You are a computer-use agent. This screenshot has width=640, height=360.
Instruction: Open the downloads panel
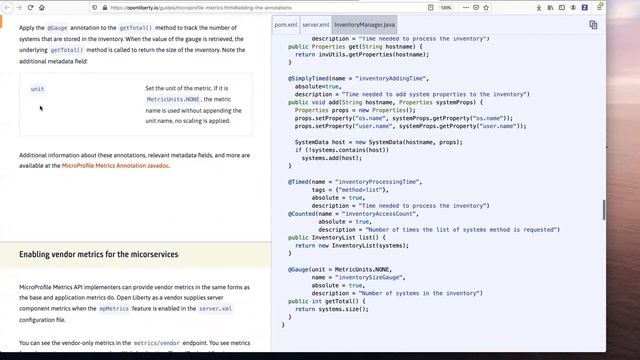539,7
